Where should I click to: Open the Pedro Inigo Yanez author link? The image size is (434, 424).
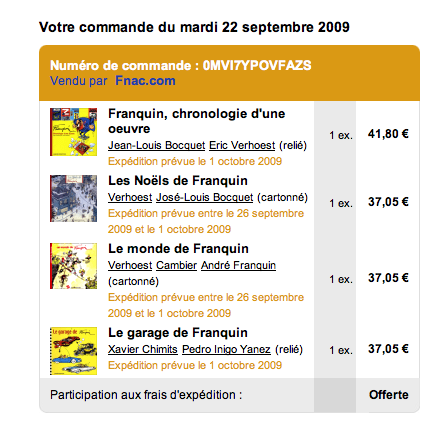226,349
